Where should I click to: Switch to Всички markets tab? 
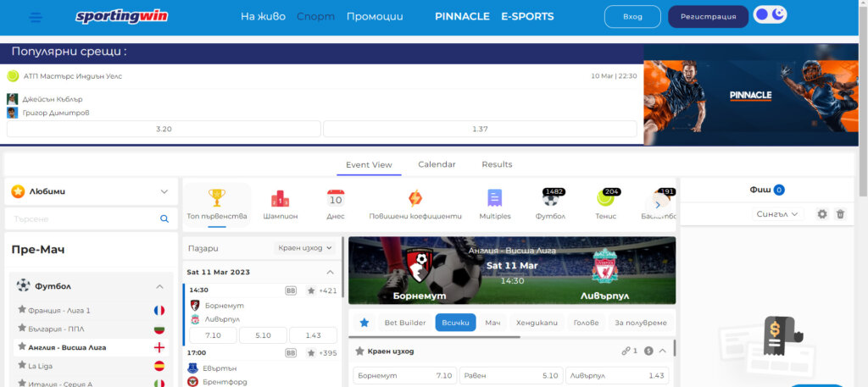(455, 323)
